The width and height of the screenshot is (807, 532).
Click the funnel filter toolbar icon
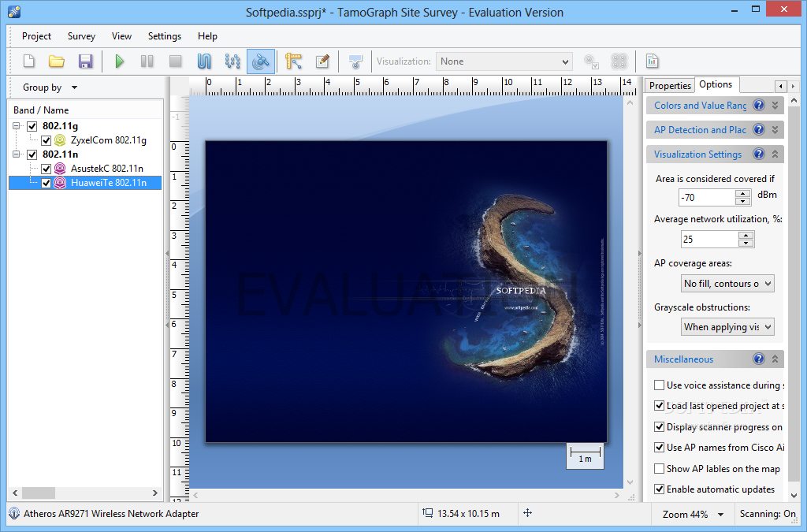click(x=355, y=61)
